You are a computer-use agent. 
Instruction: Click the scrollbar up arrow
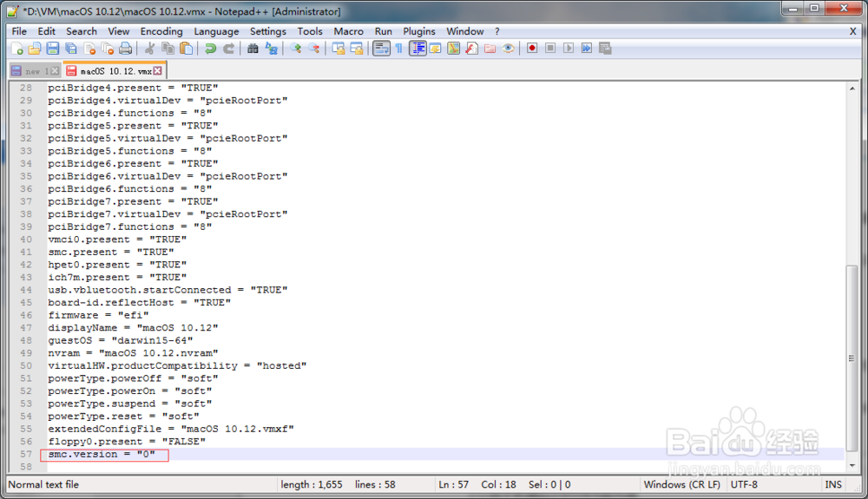pos(852,88)
